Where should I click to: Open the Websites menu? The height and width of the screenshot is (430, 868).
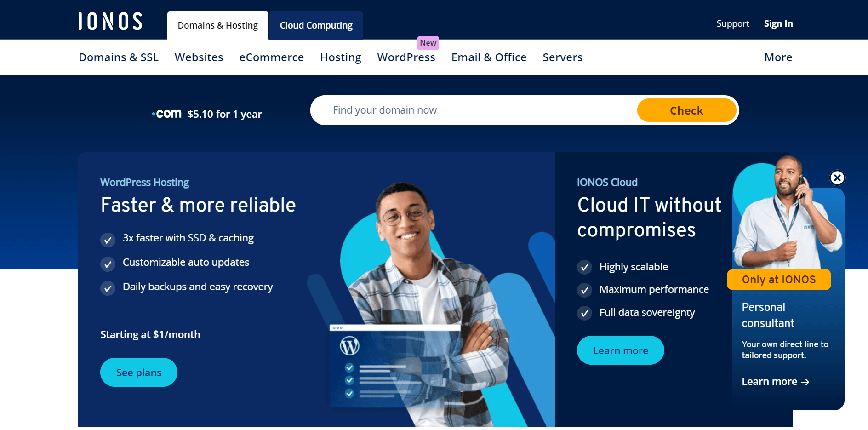point(199,57)
